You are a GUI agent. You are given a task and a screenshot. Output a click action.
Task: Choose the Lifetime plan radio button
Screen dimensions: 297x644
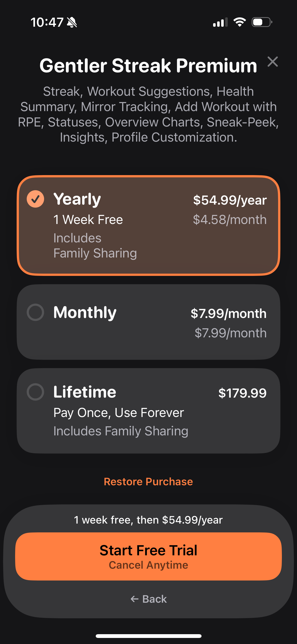(36, 392)
